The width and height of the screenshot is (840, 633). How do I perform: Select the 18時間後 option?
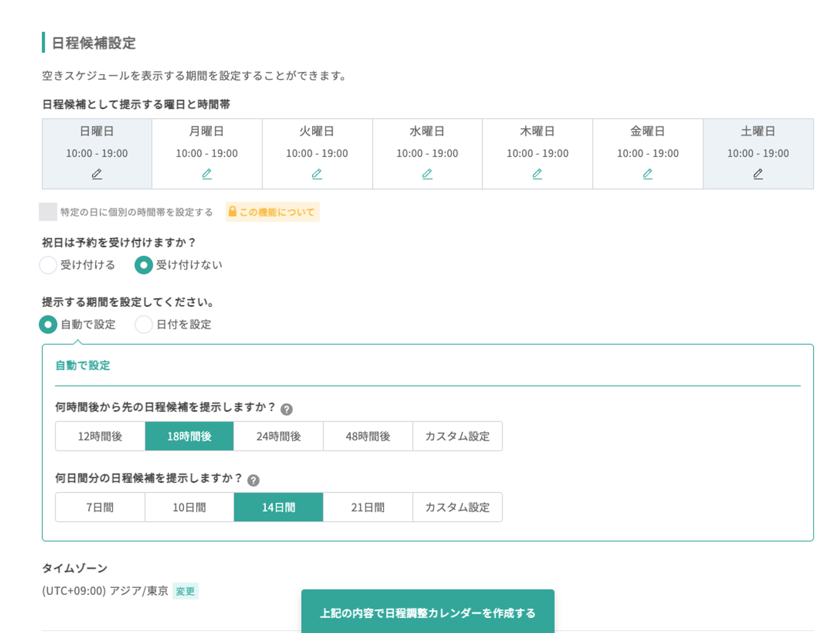189,436
